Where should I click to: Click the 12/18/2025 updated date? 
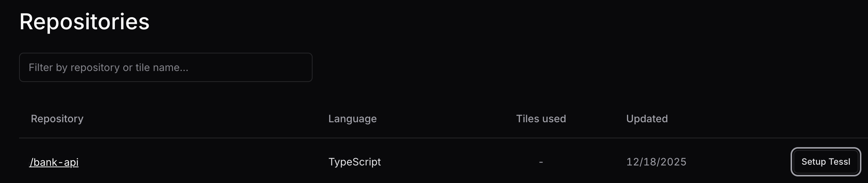656,162
